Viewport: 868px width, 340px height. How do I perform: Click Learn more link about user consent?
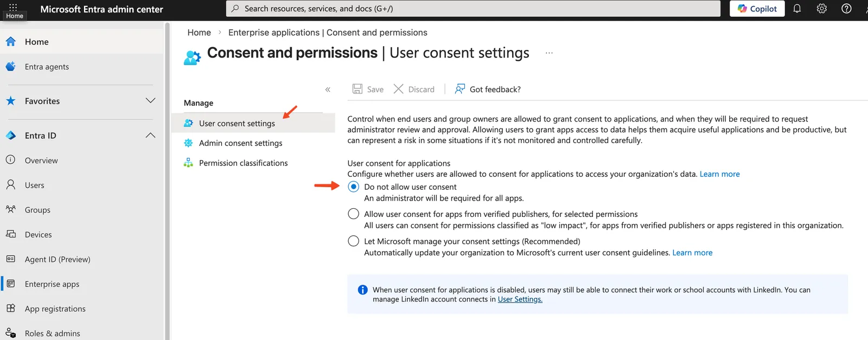pos(719,174)
